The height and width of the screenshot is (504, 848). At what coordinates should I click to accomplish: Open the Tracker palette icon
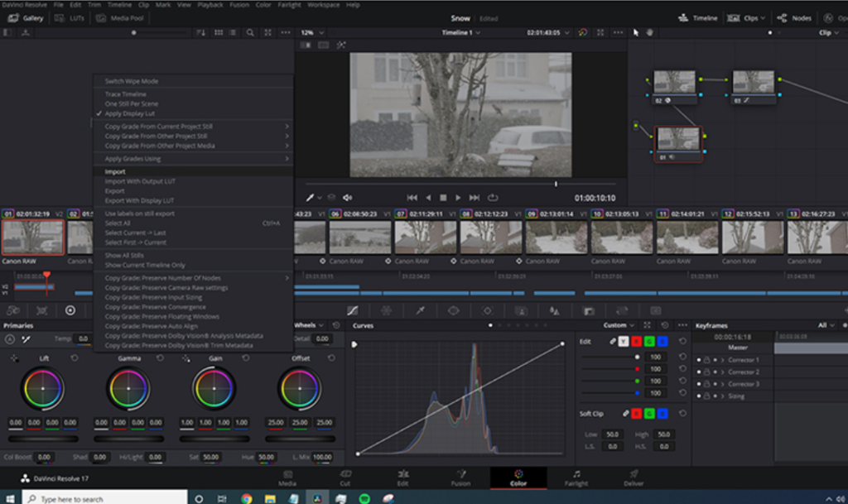(487, 310)
